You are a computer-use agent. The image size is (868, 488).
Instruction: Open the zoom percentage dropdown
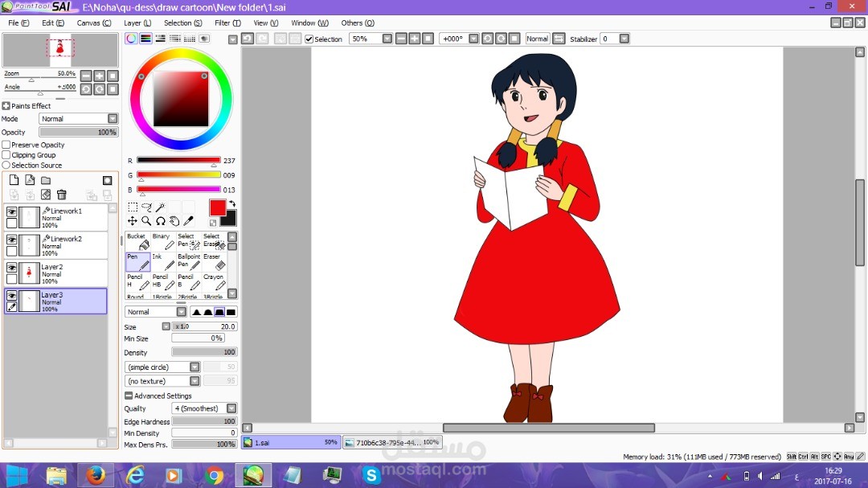(387, 39)
